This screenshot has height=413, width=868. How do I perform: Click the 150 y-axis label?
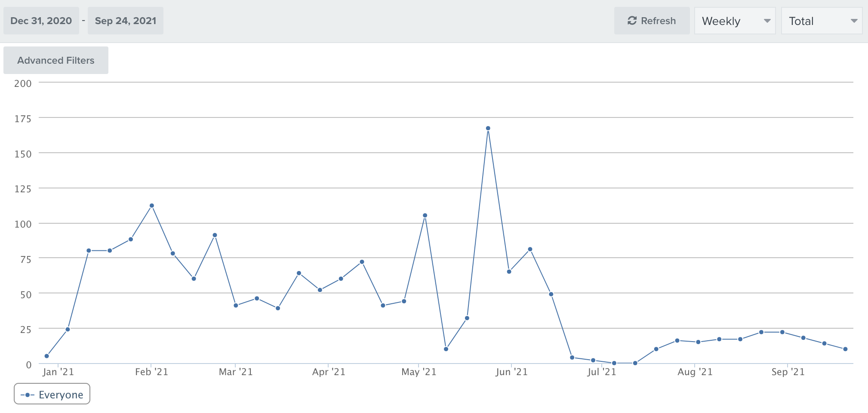click(23, 154)
